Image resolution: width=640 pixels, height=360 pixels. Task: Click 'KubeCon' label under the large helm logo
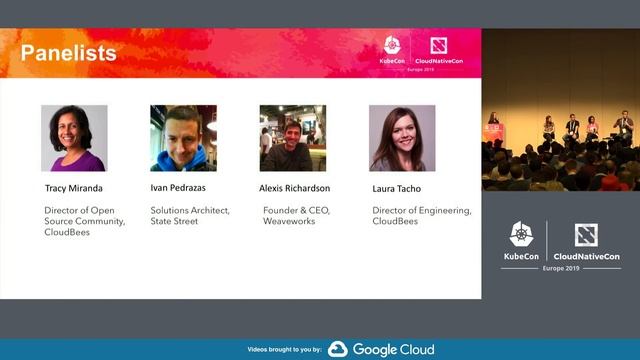pyautogui.click(x=521, y=256)
